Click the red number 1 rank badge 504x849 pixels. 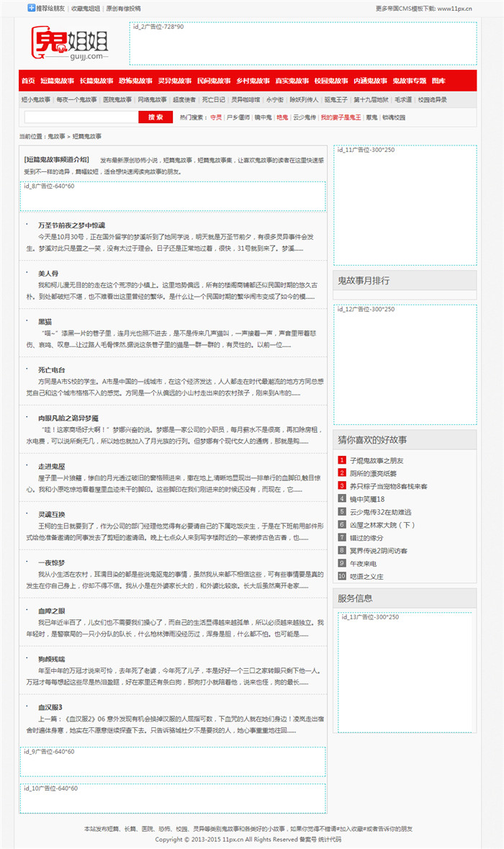point(342,459)
